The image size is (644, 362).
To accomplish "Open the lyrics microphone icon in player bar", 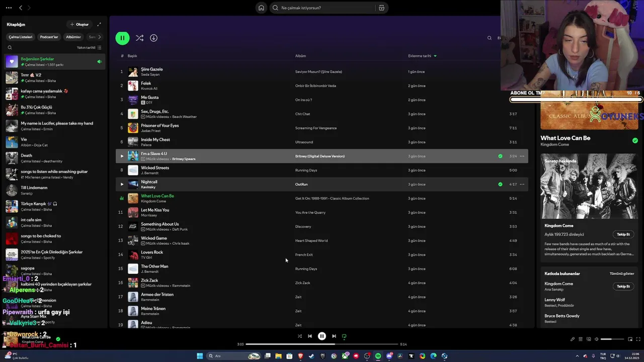I will 572,339.
